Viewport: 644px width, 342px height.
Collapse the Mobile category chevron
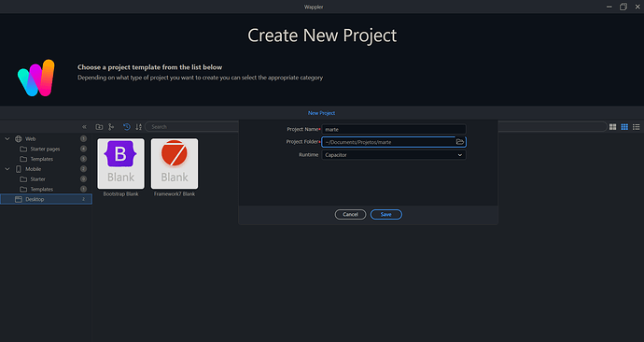(7, 169)
